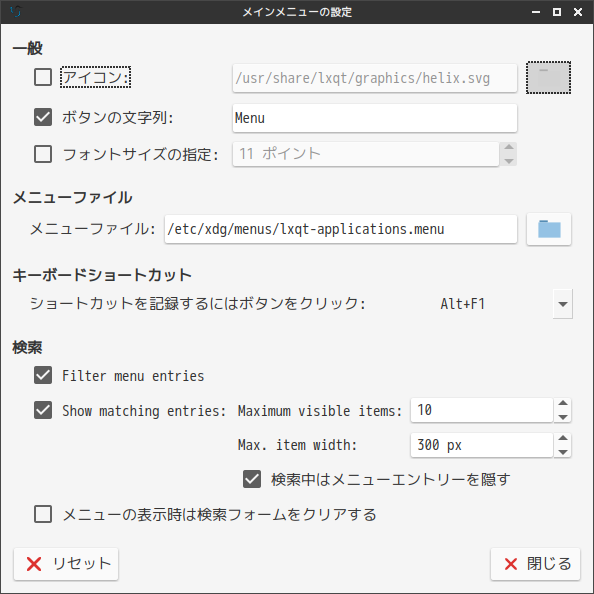Click the Alt+F1 shortcut record button
Image resolution: width=594 pixels, height=594 pixels.
pyautogui.click(x=462, y=304)
